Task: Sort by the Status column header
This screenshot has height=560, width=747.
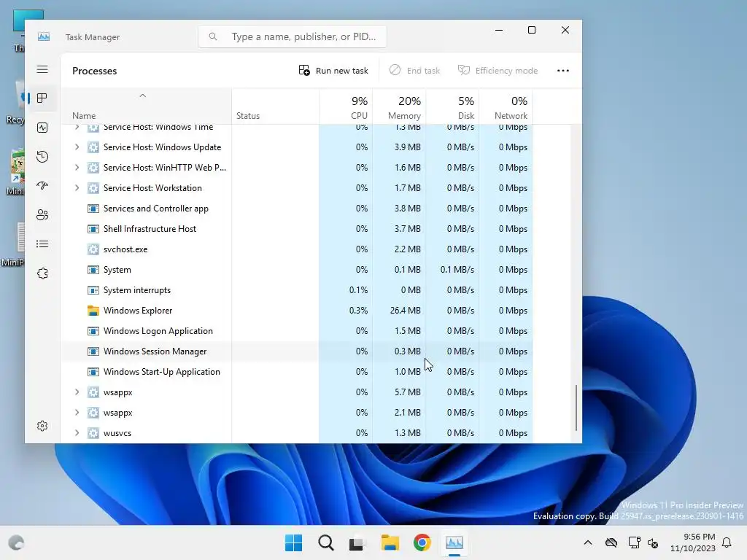Action: pyautogui.click(x=275, y=106)
